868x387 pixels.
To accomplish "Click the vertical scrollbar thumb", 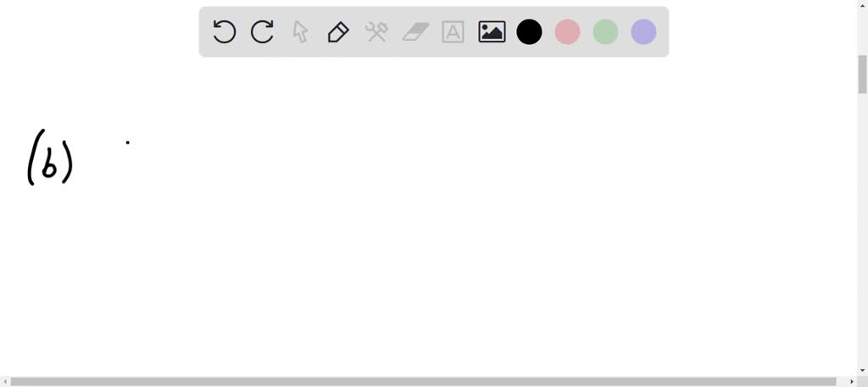I will click(862, 75).
